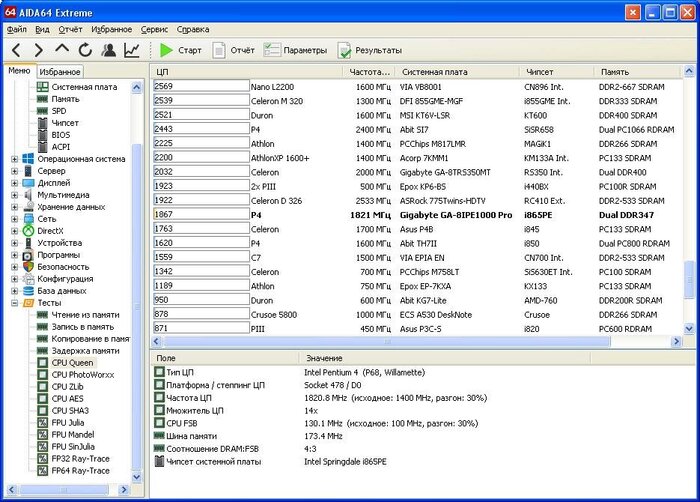Click the user profile icon in the toolbar

pyautogui.click(x=108, y=50)
